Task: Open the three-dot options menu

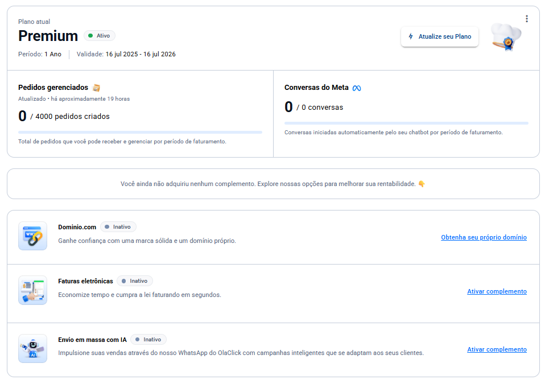Action: coord(527,19)
